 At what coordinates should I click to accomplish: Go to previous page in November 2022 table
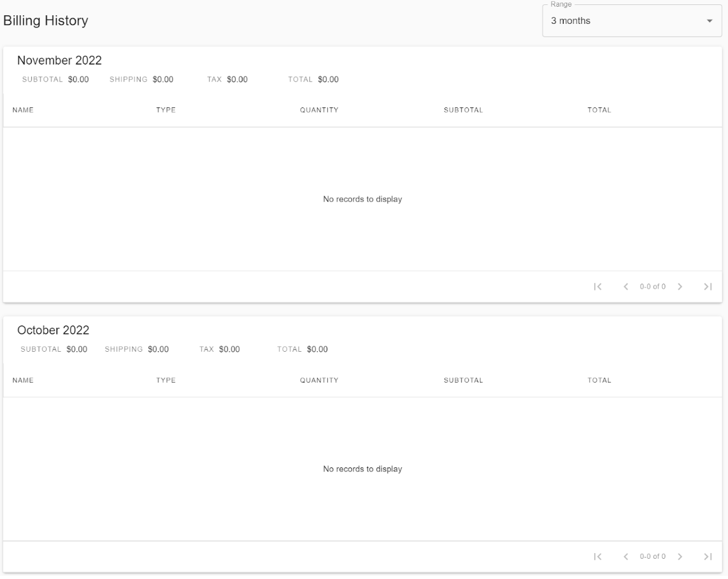(625, 286)
